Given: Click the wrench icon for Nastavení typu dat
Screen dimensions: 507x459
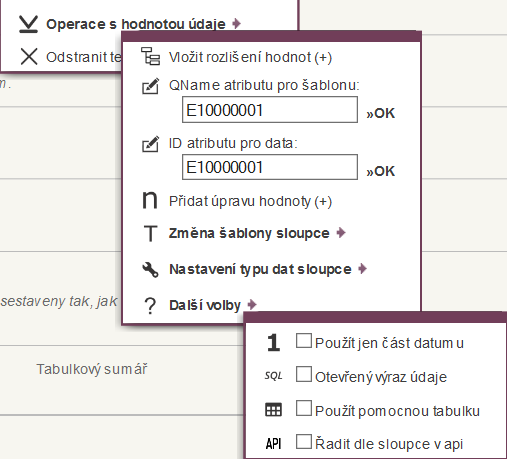Looking at the screenshot, I should [x=150, y=269].
